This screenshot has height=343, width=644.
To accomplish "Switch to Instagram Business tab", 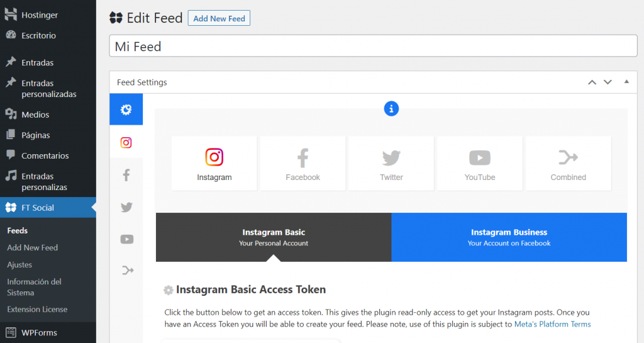I will coord(509,237).
